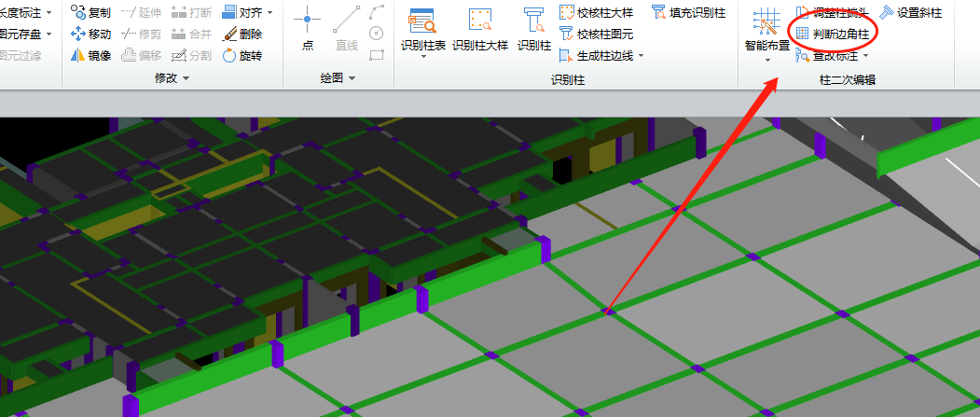980x417 pixels.
Task: Run 校核柱大样 column detail check
Action: pyautogui.click(x=596, y=12)
